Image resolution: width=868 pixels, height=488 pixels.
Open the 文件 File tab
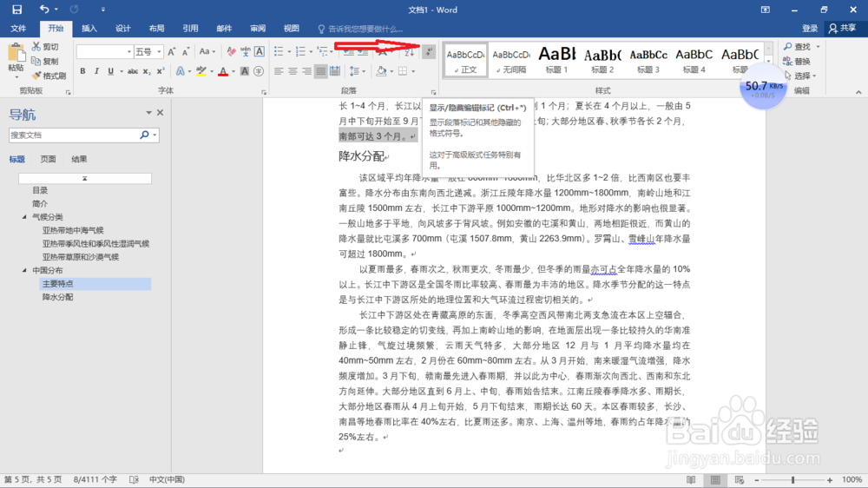[x=18, y=29]
